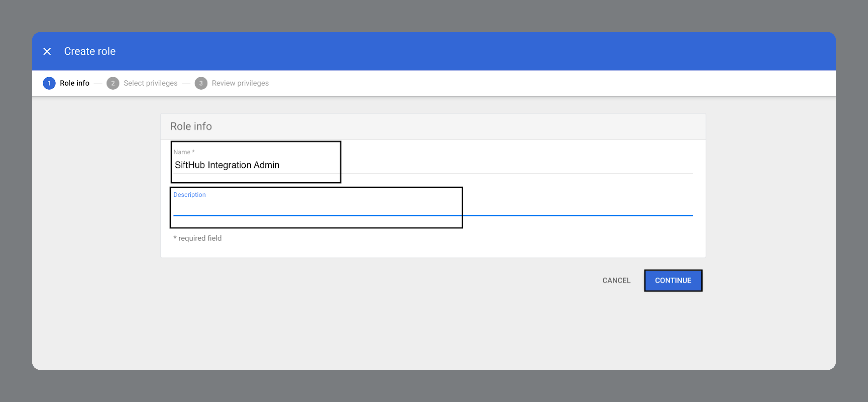868x402 pixels.
Task: Click the step 2 circle icon
Action: point(113,83)
